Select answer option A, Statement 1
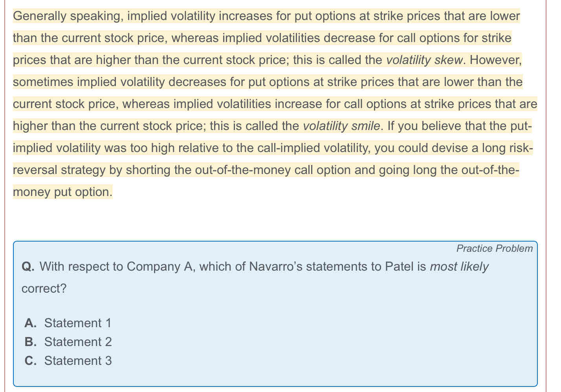The image size is (561, 392). tap(68, 323)
